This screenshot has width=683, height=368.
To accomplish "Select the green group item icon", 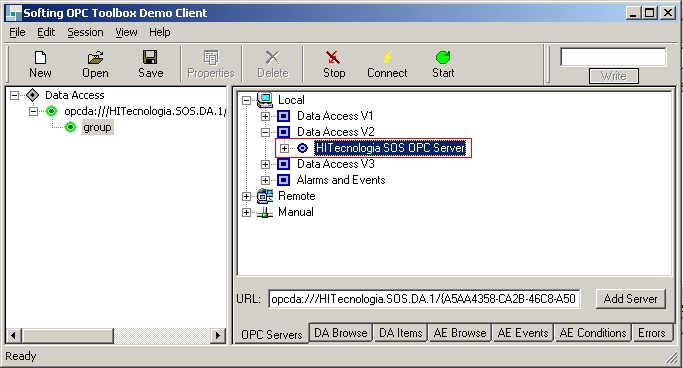I will pos(70,127).
